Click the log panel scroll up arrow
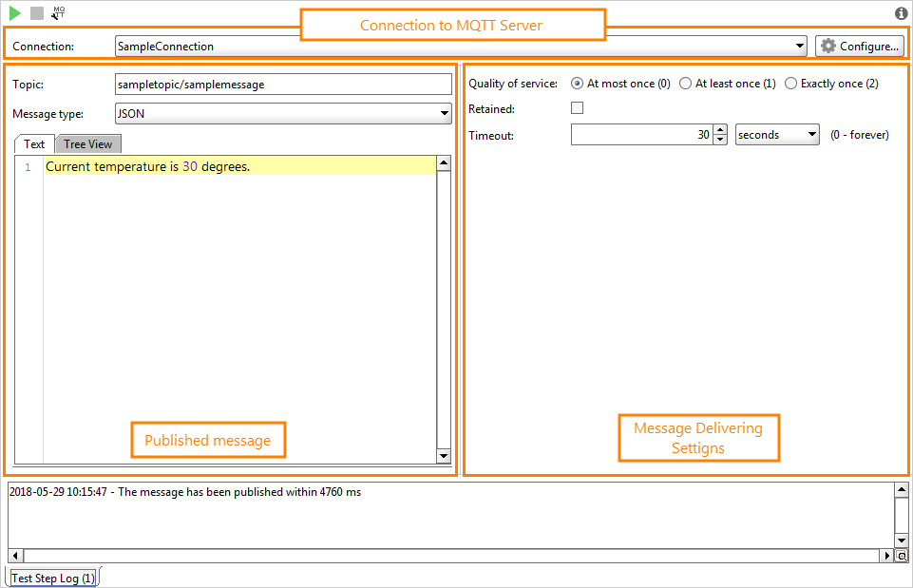 pos(902,489)
